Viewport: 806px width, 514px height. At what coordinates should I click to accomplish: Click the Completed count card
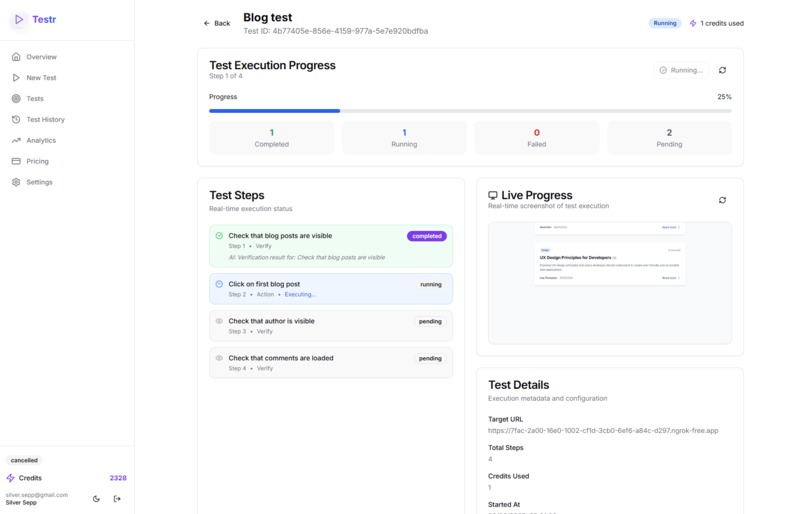pyautogui.click(x=271, y=138)
